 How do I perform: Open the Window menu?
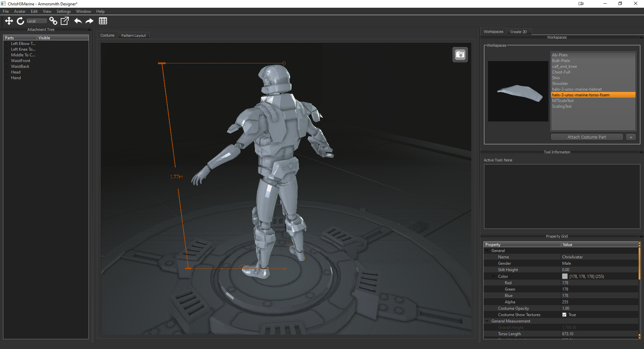[84, 11]
